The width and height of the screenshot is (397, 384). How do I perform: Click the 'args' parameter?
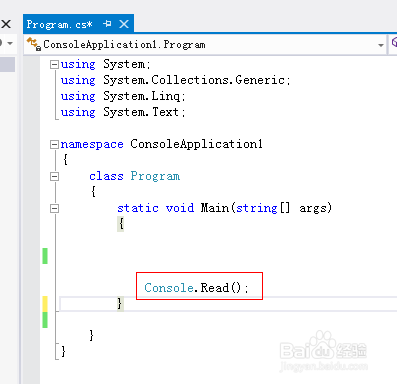pyautogui.click(x=313, y=208)
